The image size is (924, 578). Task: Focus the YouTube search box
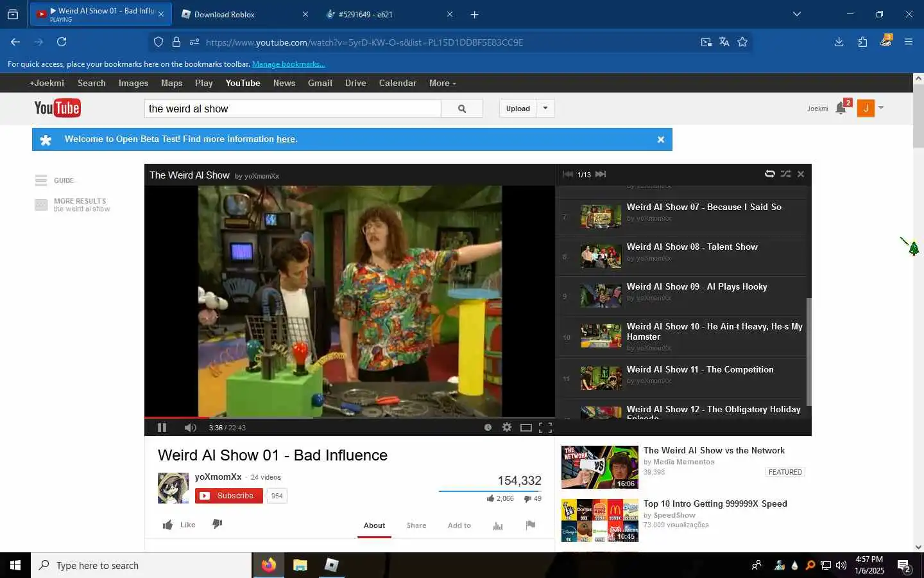tap(293, 109)
